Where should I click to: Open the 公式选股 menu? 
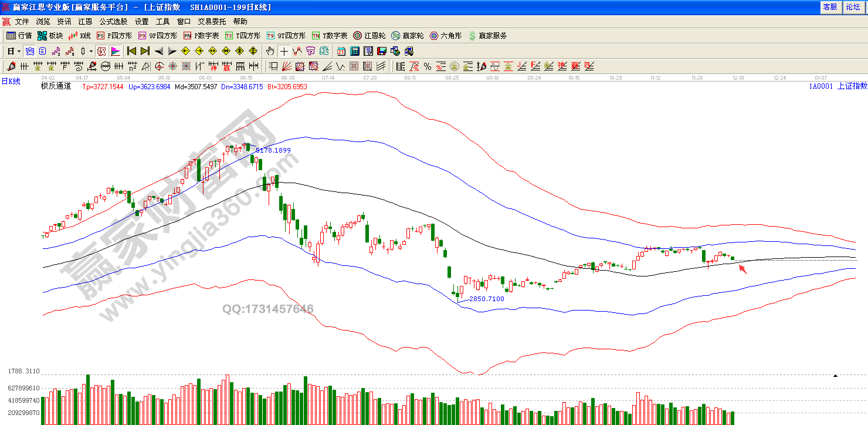tap(113, 22)
